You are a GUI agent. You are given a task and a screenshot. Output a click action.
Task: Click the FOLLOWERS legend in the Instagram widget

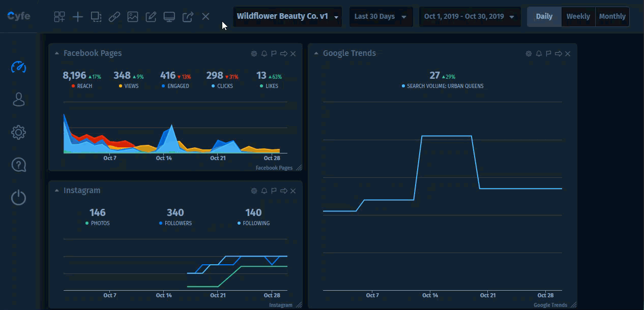(x=175, y=223)
